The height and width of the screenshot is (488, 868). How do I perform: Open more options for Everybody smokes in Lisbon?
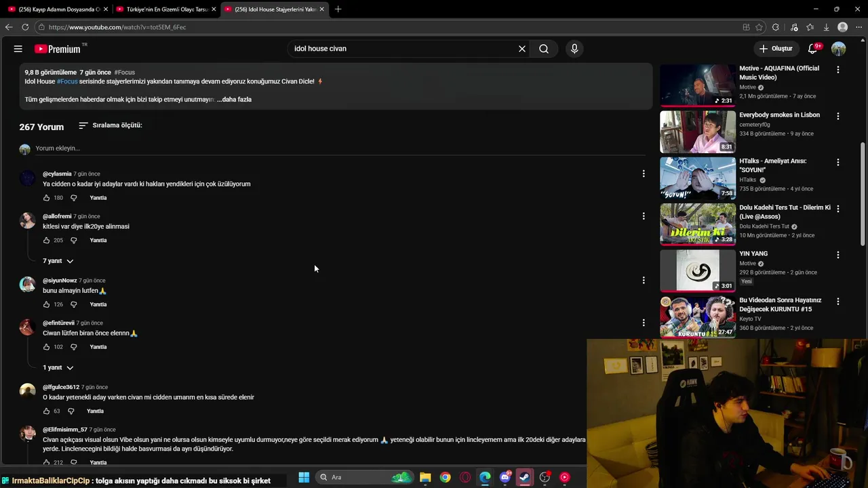(838, 116)
